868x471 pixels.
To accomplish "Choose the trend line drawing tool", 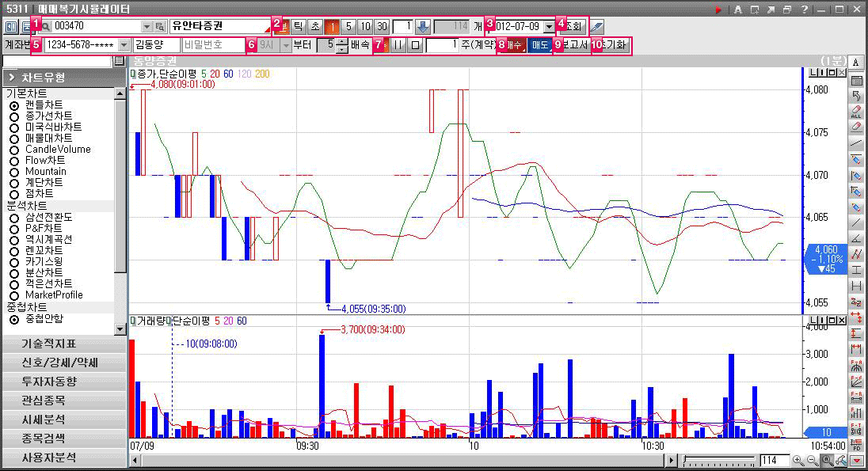I will pos(856,143).
